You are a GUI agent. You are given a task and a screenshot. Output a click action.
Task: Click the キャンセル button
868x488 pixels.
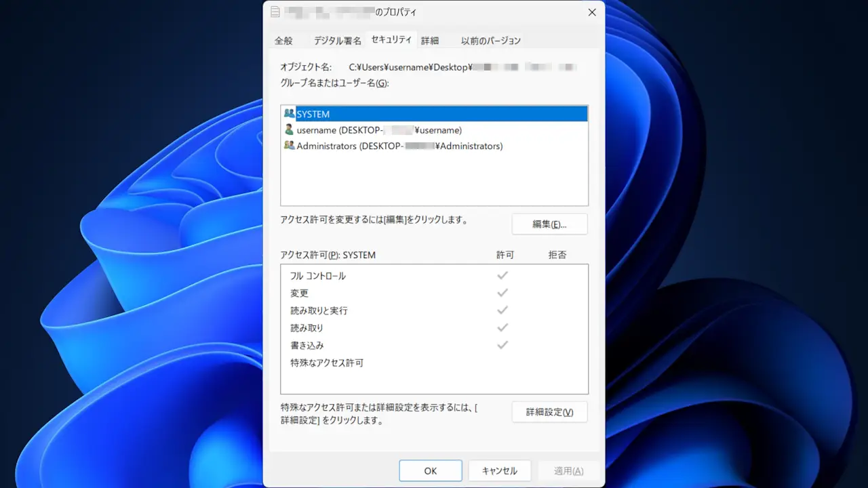pyautogui.click(x=500, y=471)
